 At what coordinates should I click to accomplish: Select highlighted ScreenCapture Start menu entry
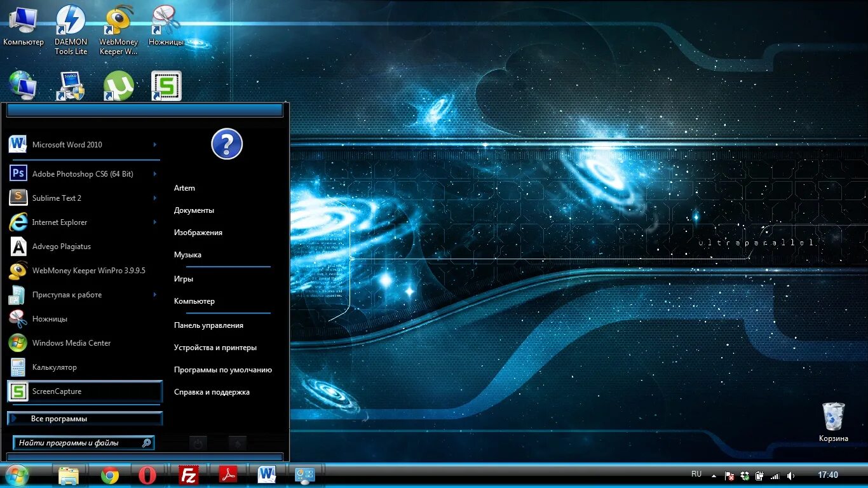click(85, 391)
